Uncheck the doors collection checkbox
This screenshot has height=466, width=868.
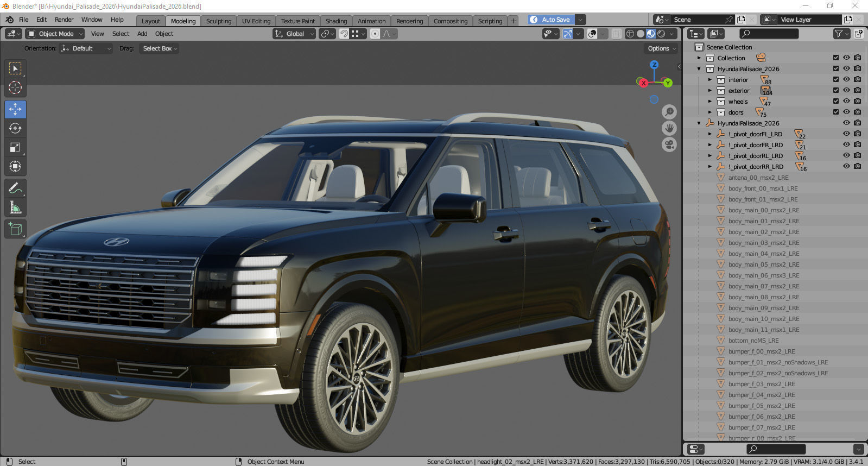click(836, 112)
